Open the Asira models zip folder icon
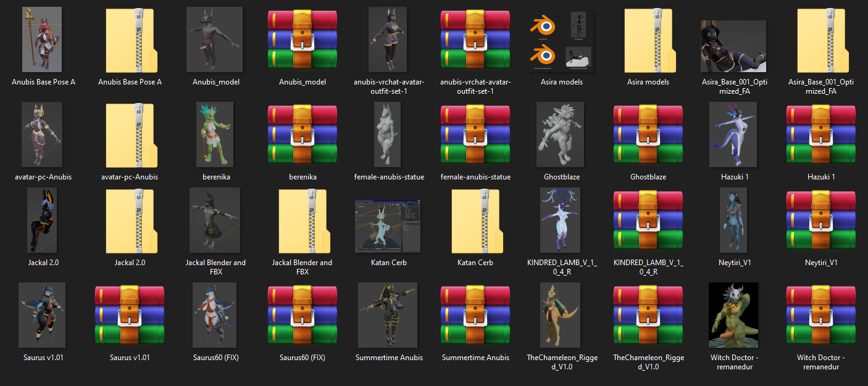868x386 pixels. [x=648, y=40]
